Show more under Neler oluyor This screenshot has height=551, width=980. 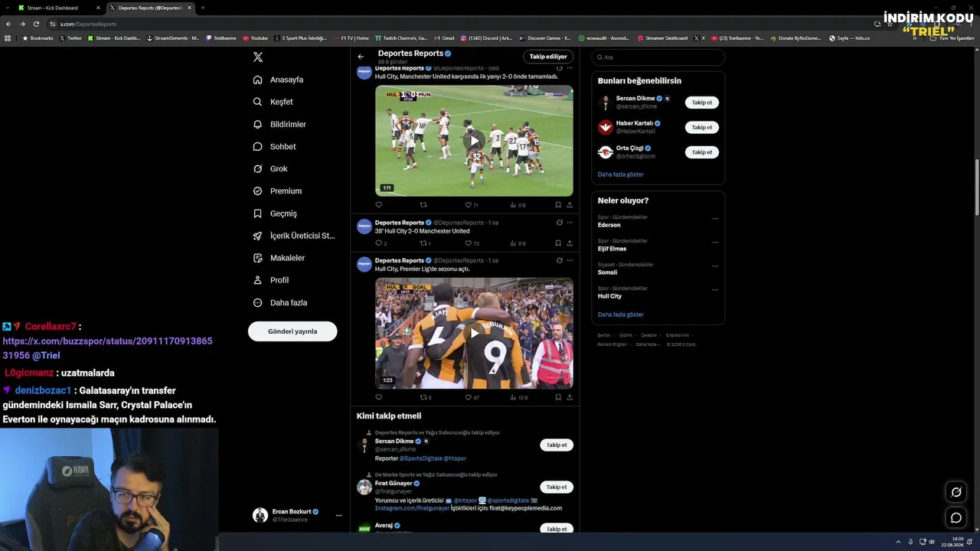(x=620, y=315)
